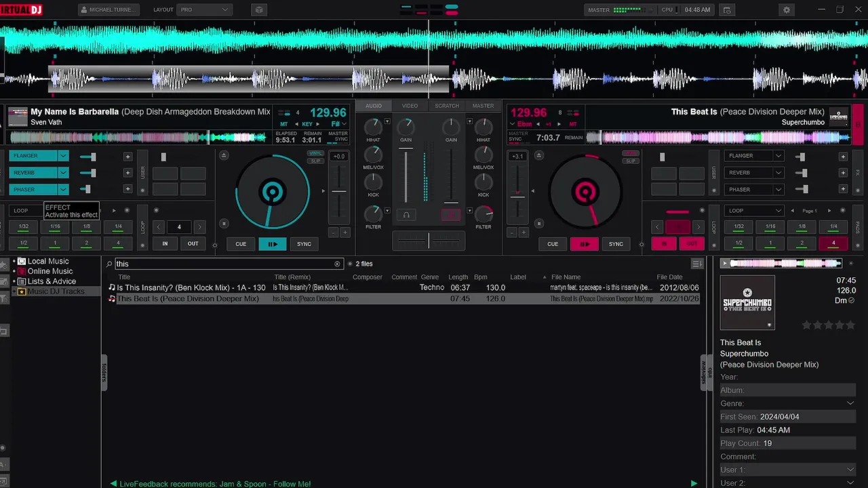Click the plus button next to right deck PHASER

click(x=843, y=190)
